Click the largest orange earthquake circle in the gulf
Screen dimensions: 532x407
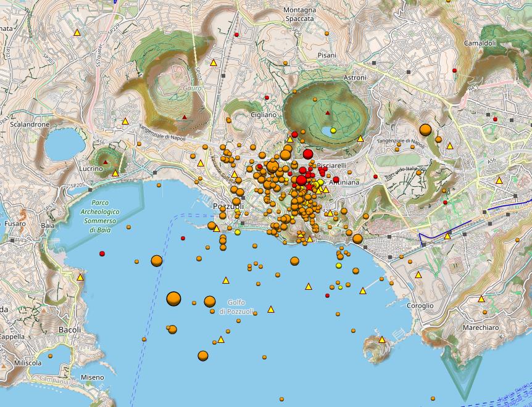[174, 298]
